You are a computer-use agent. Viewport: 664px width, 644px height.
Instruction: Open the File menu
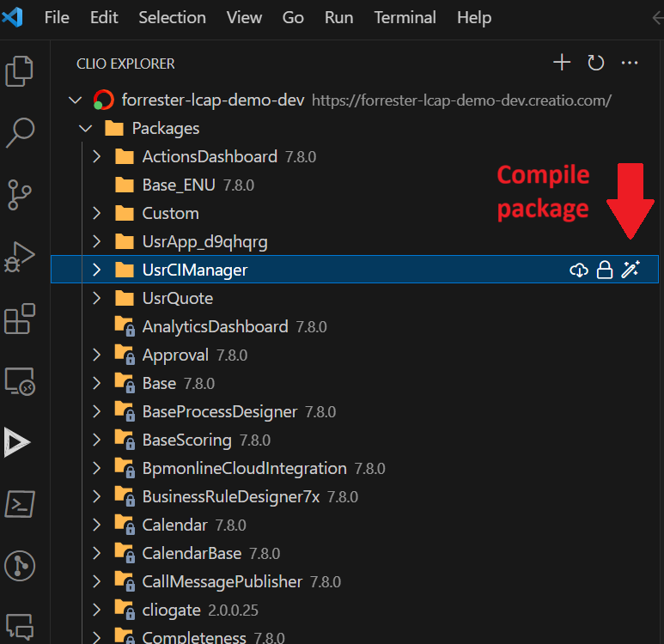pyautogui.click(x=57, y=17)
